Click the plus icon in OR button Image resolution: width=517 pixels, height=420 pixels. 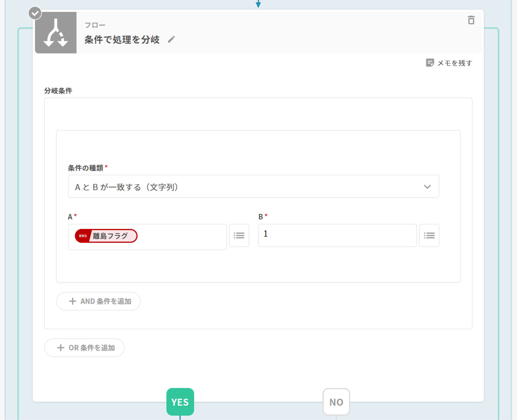click(x=61, y=348)
